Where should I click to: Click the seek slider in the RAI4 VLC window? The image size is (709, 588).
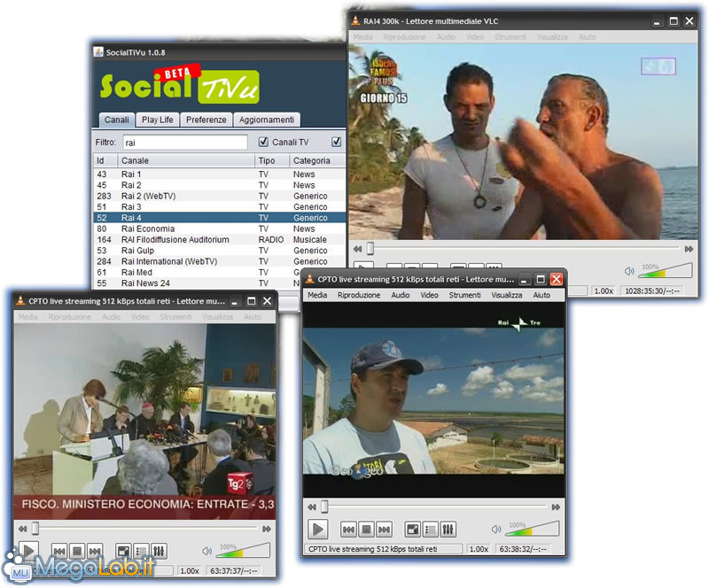click(523, 249)
